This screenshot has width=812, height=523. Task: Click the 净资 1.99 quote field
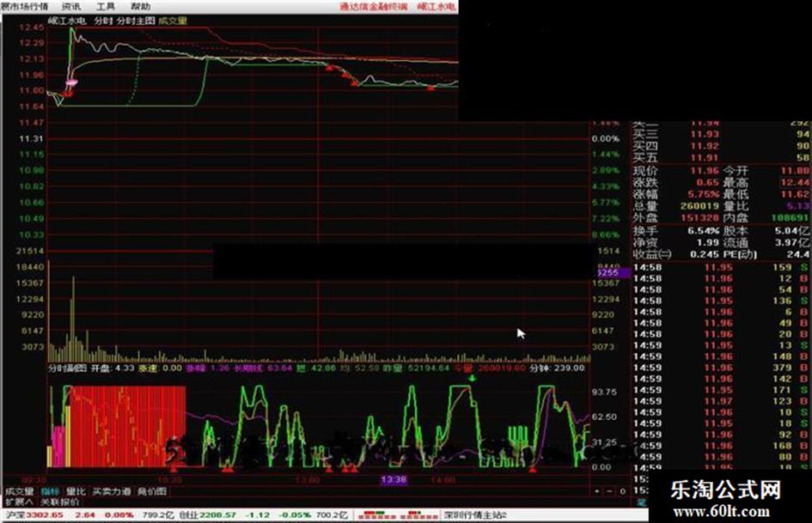click(x=675, y=243)
